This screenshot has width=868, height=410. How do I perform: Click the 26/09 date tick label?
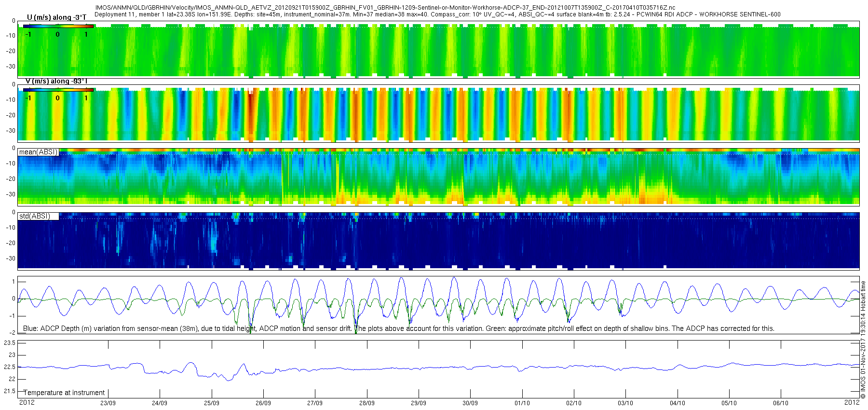pyautogui.click(x=263, y=403)
